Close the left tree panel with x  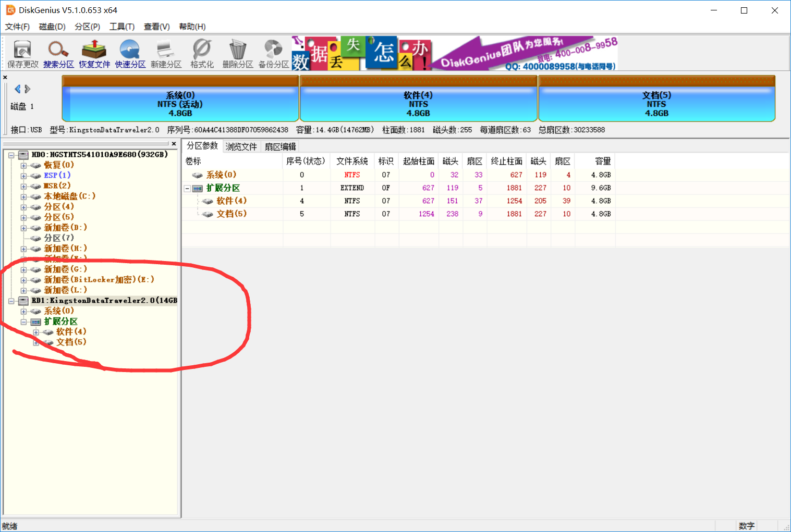(x=174, y=144)
